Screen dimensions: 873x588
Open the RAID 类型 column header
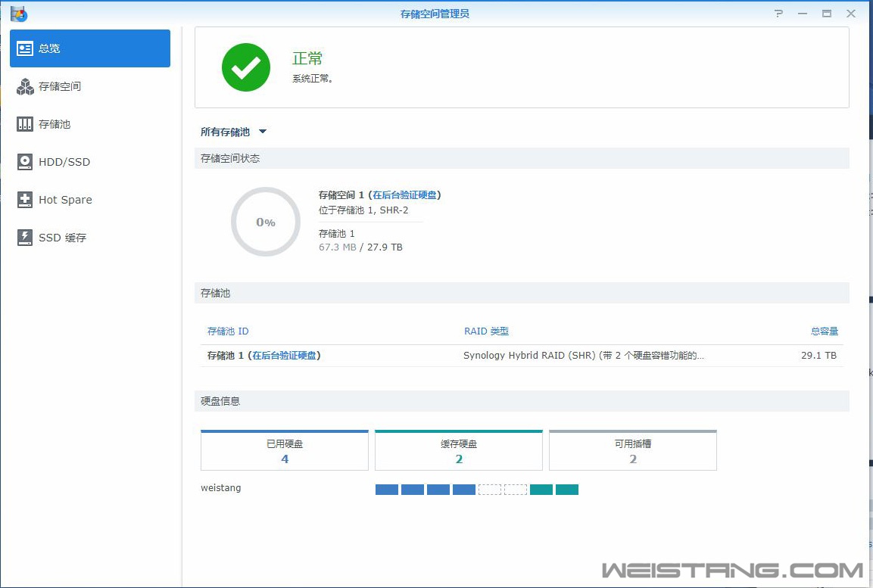pyautogui.click(x=485, y=331)
